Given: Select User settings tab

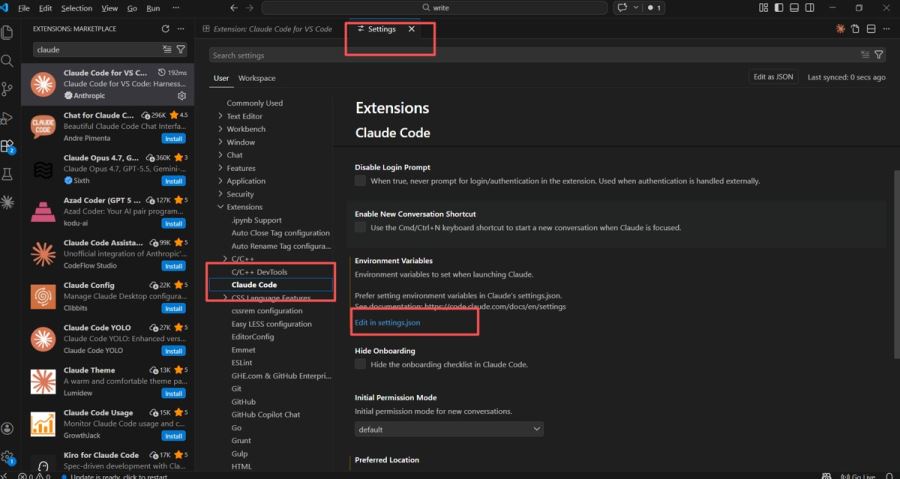Looking at the screenshot, I should coord(221,78).
